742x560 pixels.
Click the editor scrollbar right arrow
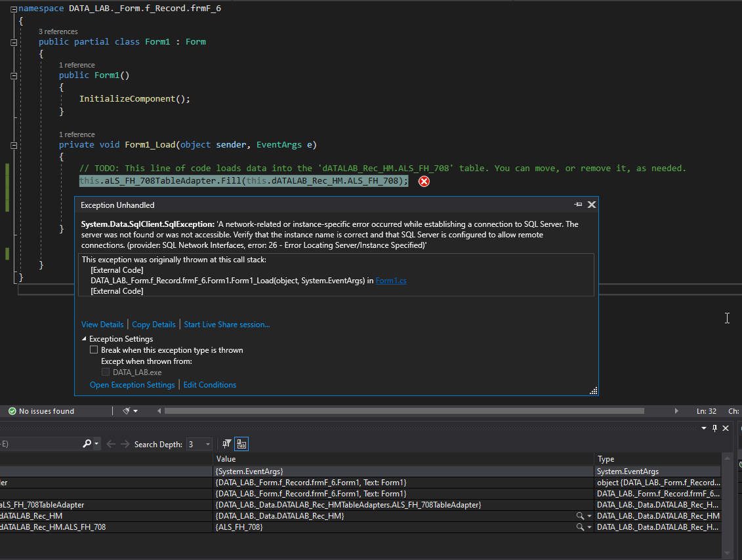[x=676, y=411]
